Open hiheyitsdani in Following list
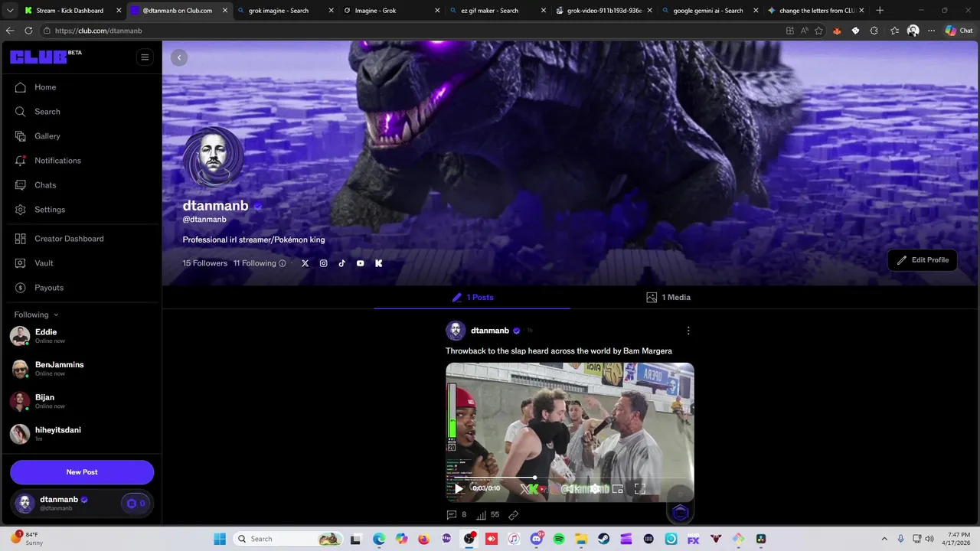Viewport: 980px width, 551px height. [81, 434]
